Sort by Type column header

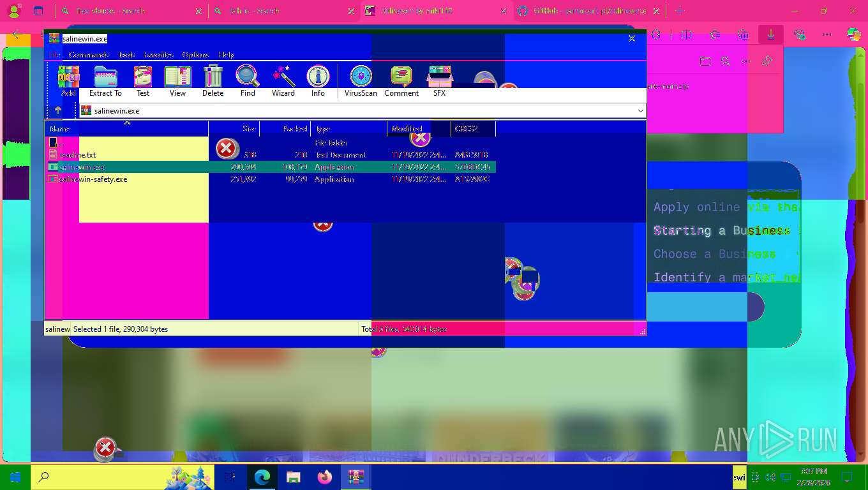(349, 129)
